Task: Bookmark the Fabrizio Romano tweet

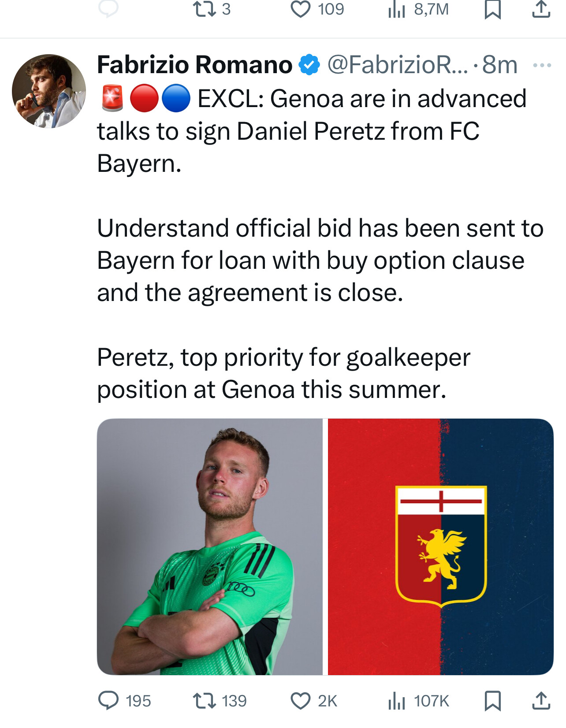Action: pos(492,701)
